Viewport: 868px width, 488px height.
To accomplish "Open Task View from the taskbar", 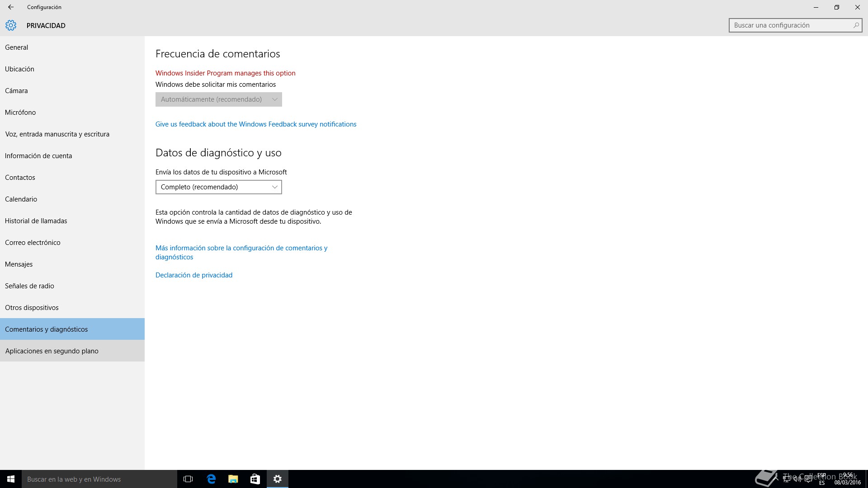I will 188,479.
